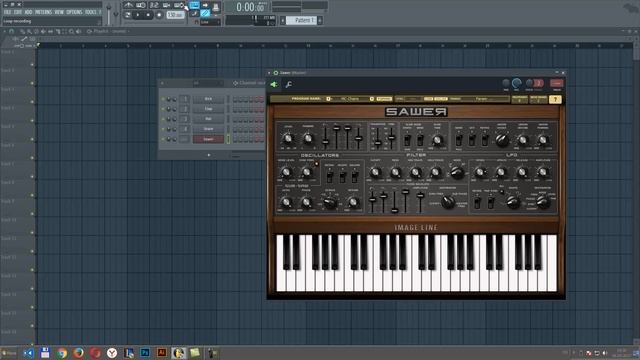Open the FILE menu

[x=7, y=12]
